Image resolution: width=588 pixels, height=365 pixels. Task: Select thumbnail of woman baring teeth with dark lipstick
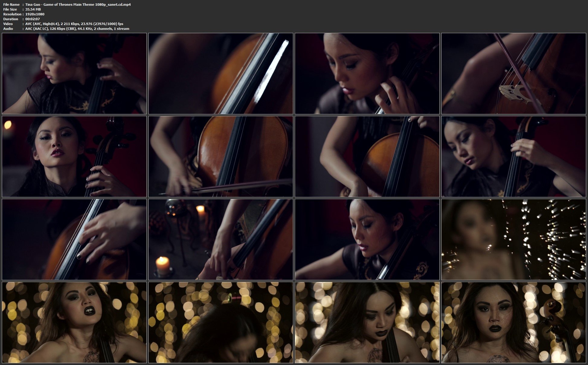(x=74, y=322)
